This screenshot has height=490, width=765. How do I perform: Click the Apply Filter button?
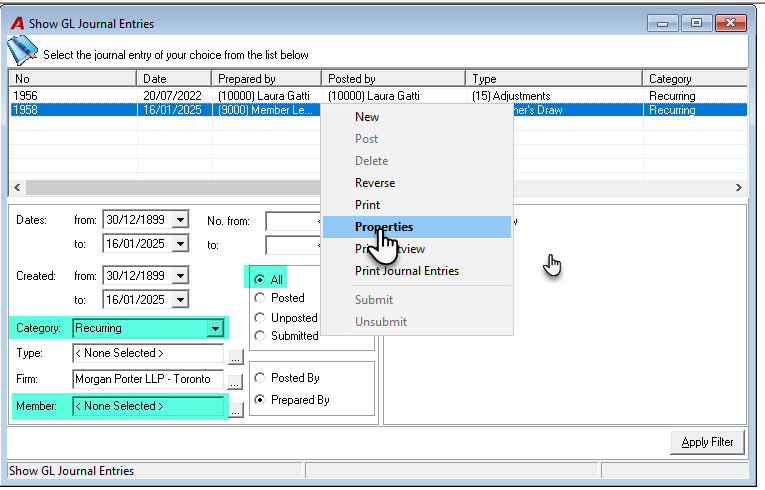tap(707, 442)
